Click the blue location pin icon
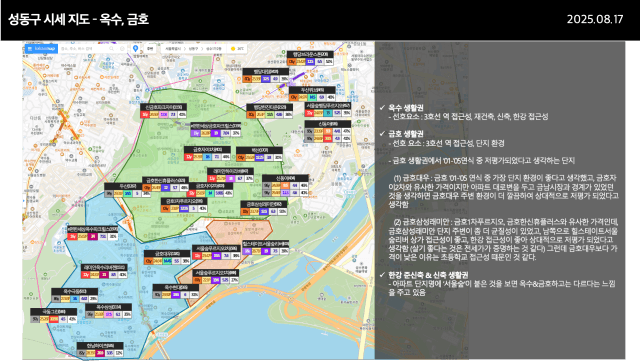 point(136,49)
